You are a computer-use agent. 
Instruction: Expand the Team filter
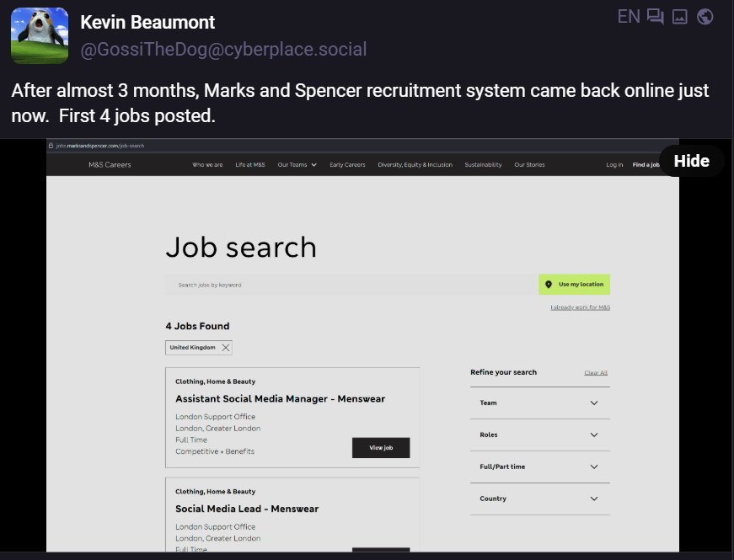click(540, 403)
